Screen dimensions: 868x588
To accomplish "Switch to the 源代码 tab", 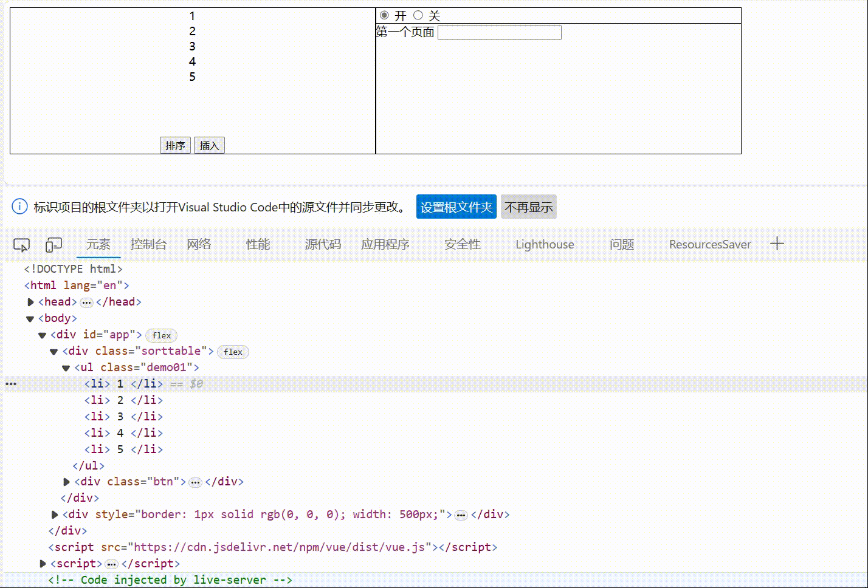I will pos(323,244).
